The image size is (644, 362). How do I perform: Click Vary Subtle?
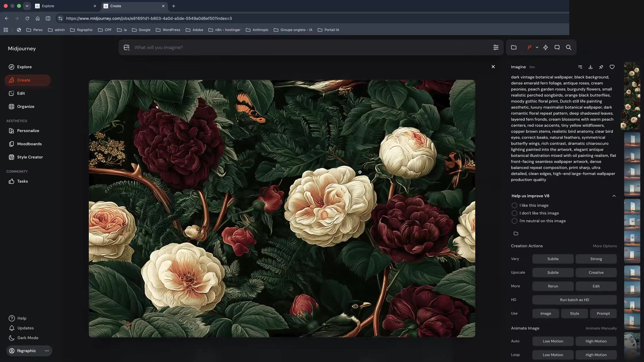point(553,259)
